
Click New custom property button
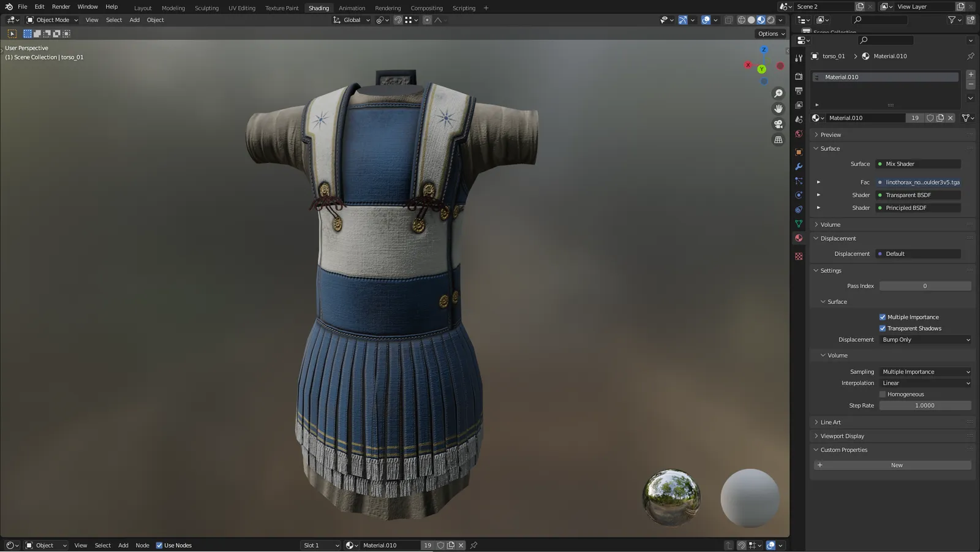pos(892,466)
